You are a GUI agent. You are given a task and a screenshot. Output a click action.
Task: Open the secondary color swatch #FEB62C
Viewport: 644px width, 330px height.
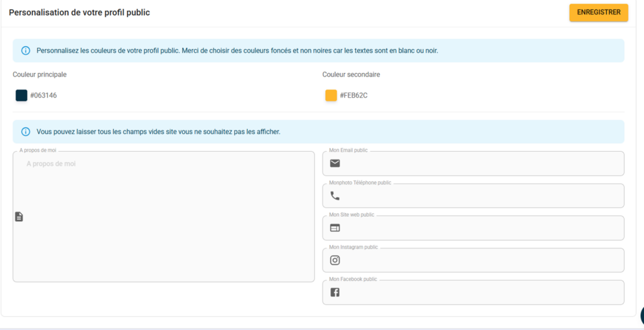(x=331, y=96)
